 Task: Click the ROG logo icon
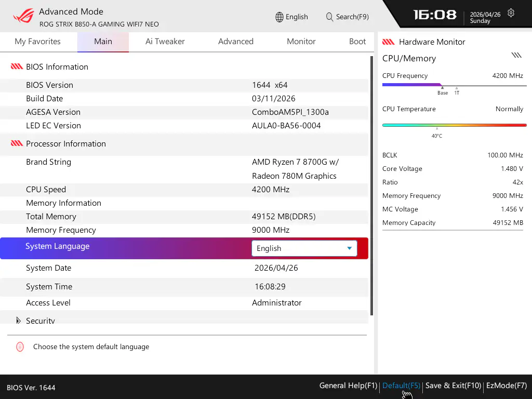(24, 16)
